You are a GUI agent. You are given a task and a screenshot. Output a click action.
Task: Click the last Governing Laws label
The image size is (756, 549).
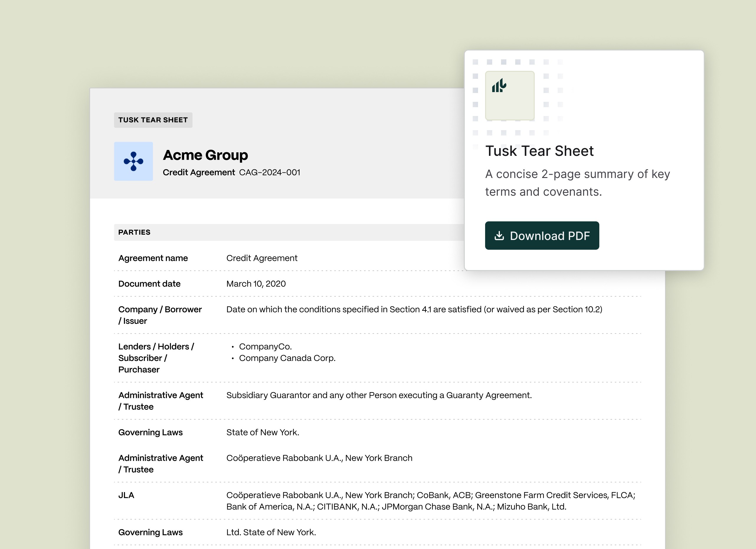point(150,532)
